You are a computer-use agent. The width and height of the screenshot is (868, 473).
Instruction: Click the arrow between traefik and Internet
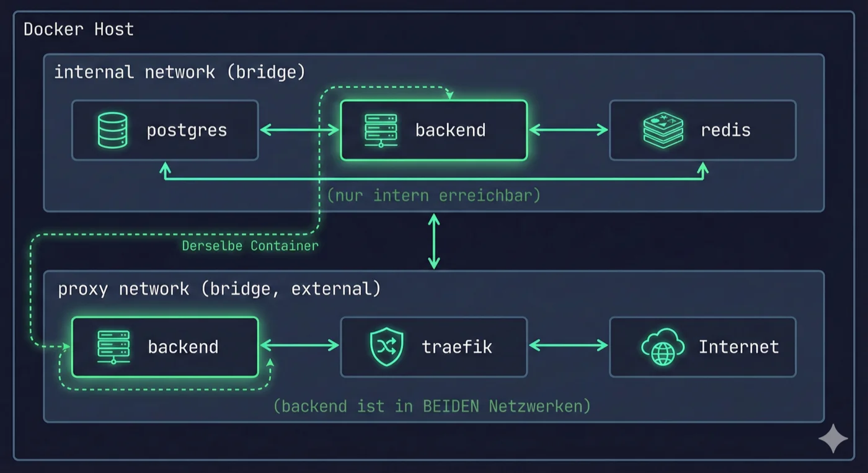(568, 347)
